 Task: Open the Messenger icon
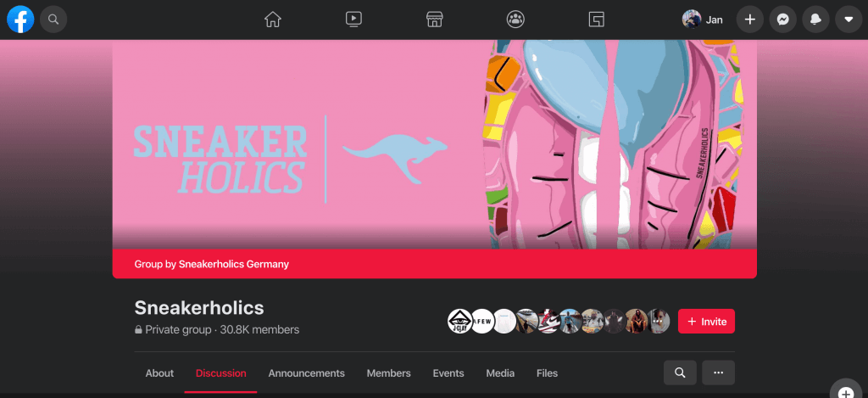coord(782,20)
